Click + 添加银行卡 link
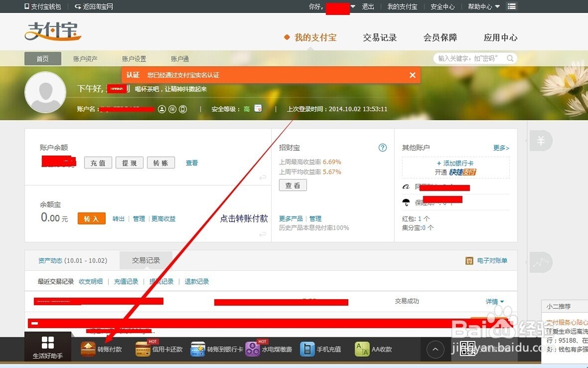 pyautogui.click(x=455, y=163)
